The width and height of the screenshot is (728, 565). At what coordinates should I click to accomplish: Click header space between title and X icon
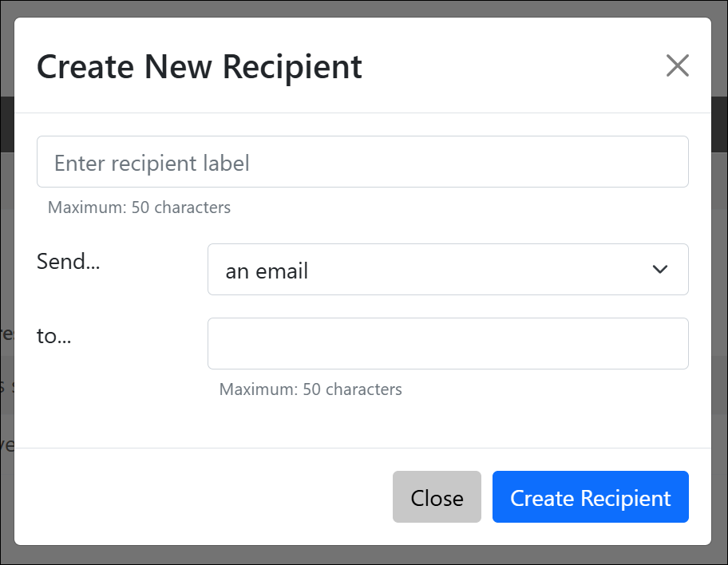coord(511,66)
